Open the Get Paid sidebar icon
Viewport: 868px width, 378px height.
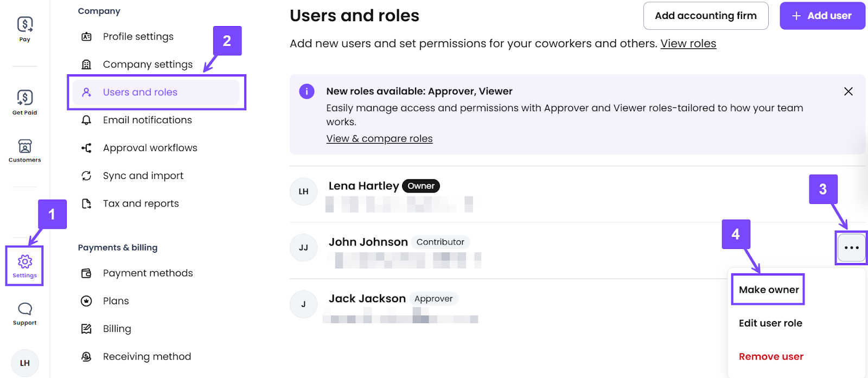pos(25,102)
